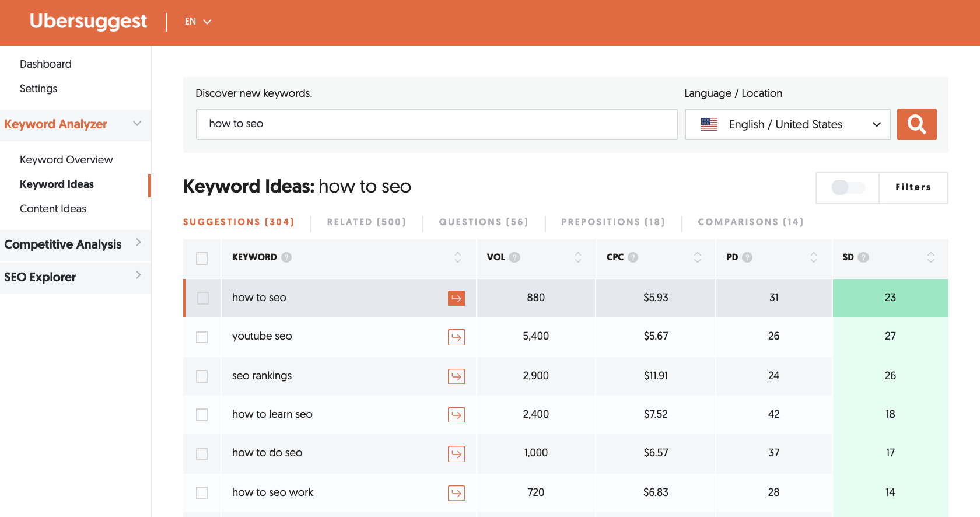Click the green SD value 23 cell
The height and width of the screenshot is (517, 980).
[890, 298]
